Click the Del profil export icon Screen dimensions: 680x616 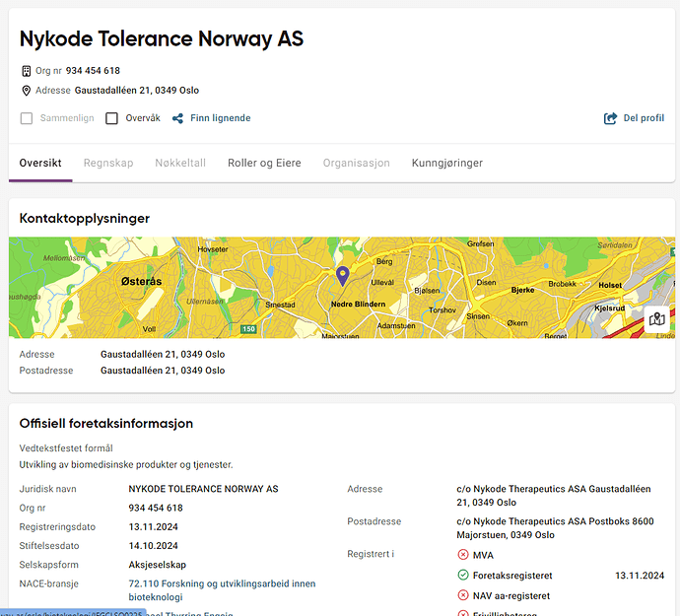pyautogui.click(x=610, y=118)
